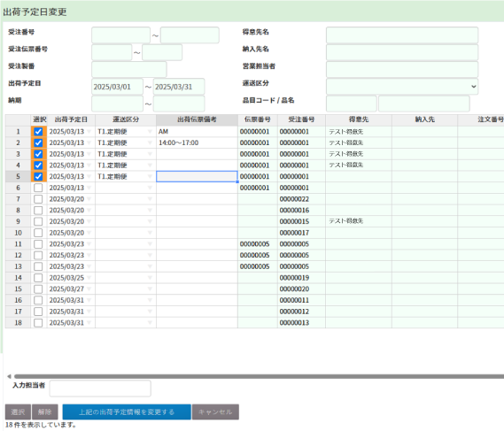Click the horizontal scrollbar track
The width and height of the screenshot is (504, 431).
coord(259,376)
